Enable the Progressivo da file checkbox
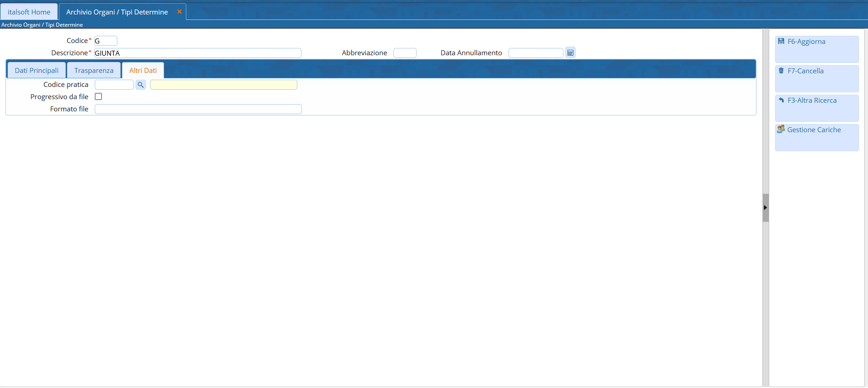This screenshot has width=868, height=388. (x=98, y=96)
